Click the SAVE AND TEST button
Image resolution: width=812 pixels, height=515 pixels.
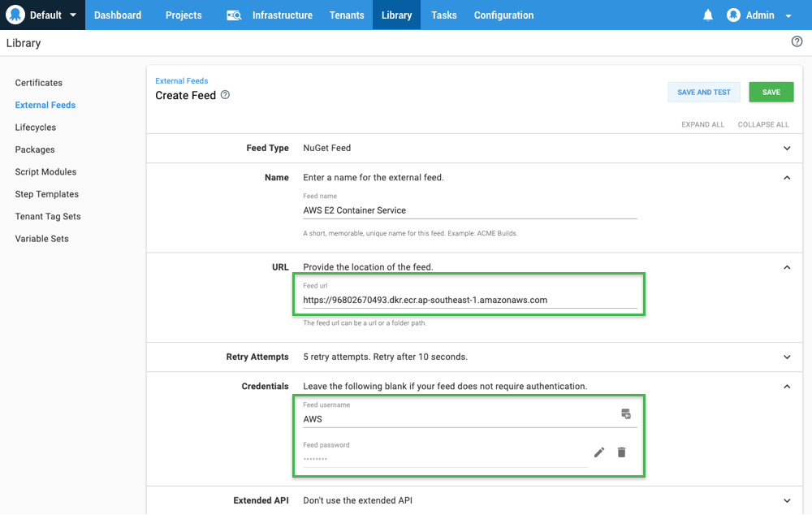703,92
